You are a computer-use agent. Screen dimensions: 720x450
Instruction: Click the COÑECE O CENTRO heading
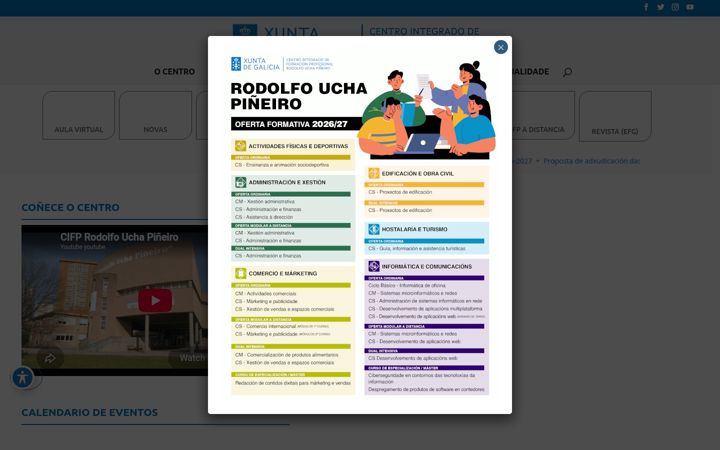[x=70, y=207]
